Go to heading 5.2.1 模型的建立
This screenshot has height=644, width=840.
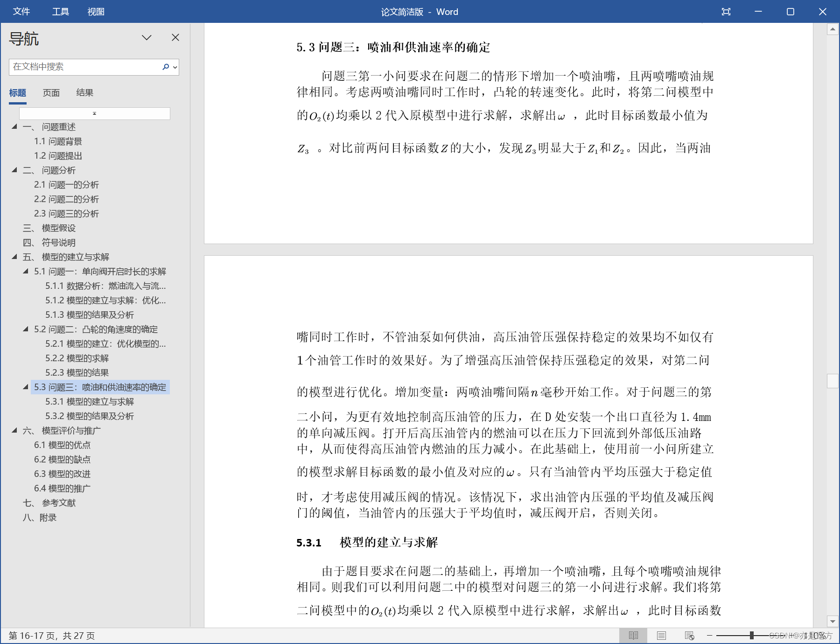pos(105,344)
